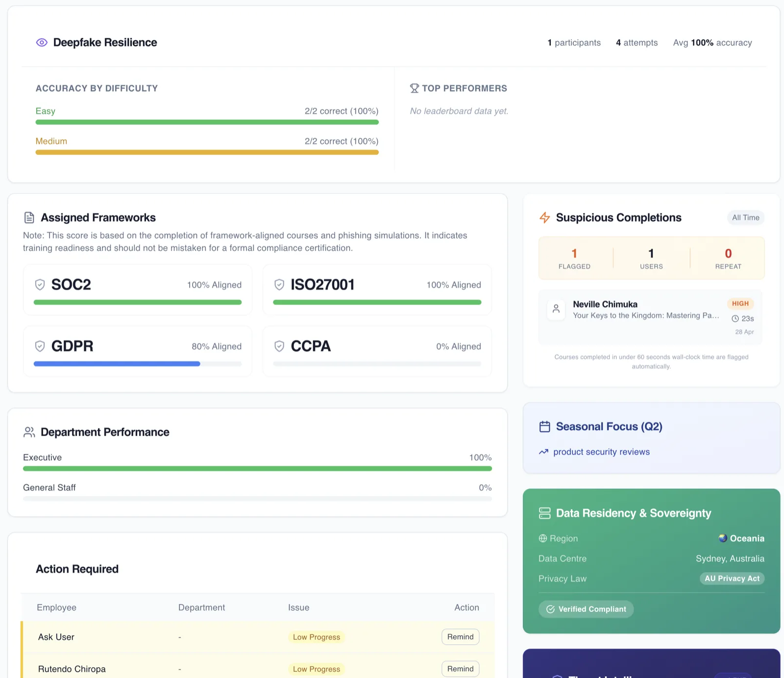Image resolution: width=784 pixels, height=678 pixels.
Task: Click the GDPR alignment progress bar
Action: (138, 364)
